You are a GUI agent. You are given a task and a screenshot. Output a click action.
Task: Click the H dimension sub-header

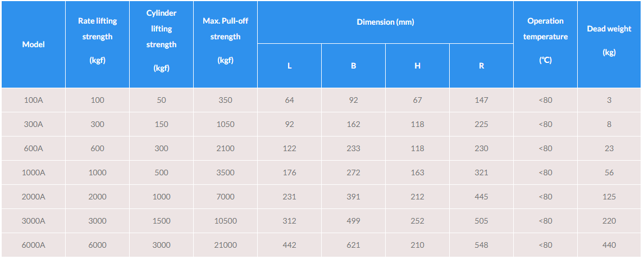(417, 66)
